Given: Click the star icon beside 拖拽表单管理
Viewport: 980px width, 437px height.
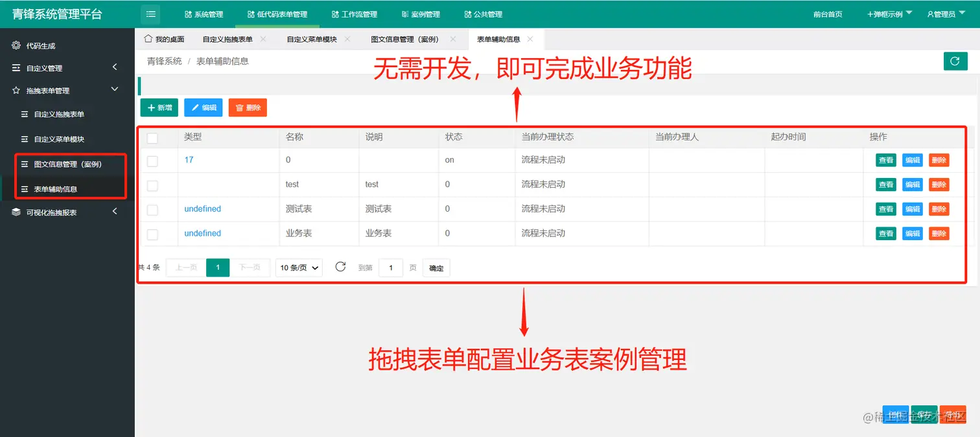Looking at the screenshot, I should 16,90.
